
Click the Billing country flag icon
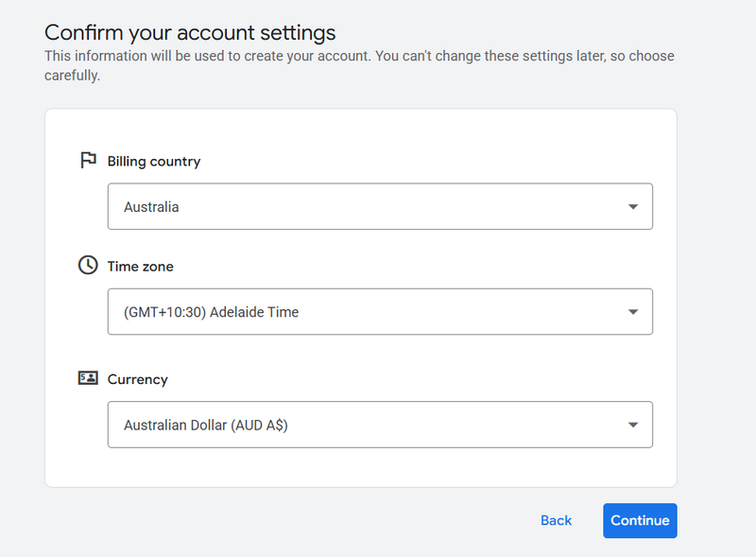coord(88,161)
